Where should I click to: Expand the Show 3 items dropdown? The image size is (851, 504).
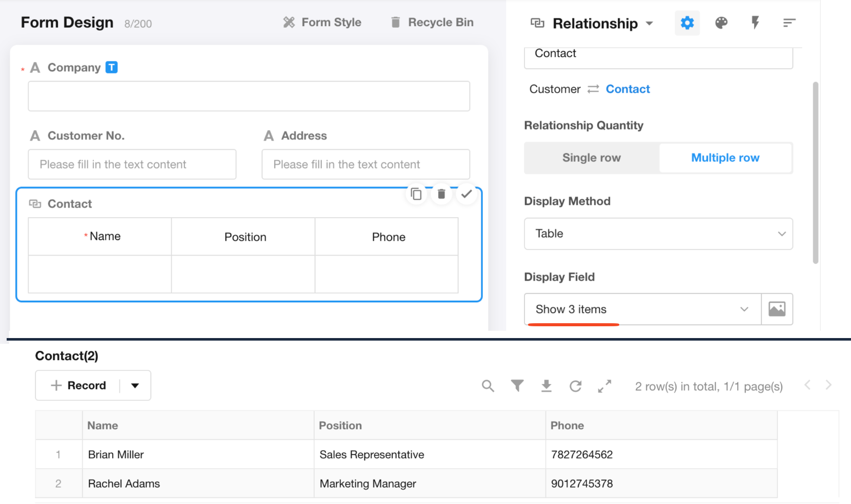tap(642, 309)
